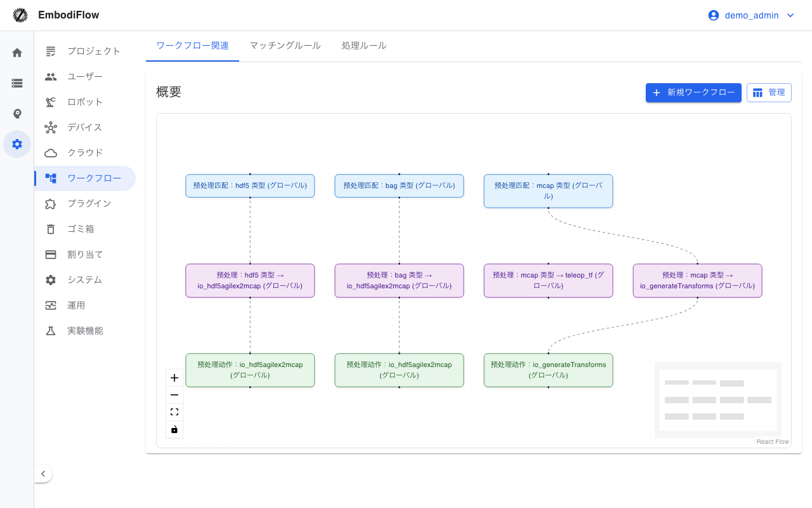Select green node 预处理动作：io_generateTransforms
This screenshot has height=508, width=812.
(548, 370)
